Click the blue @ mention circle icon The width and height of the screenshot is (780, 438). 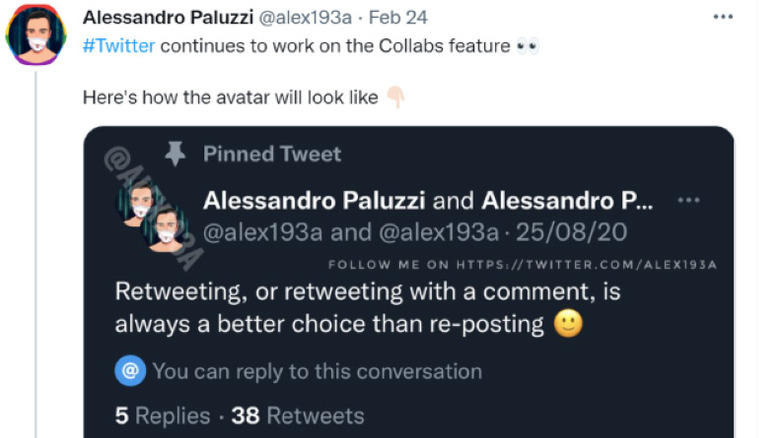(x=129, y=371)
